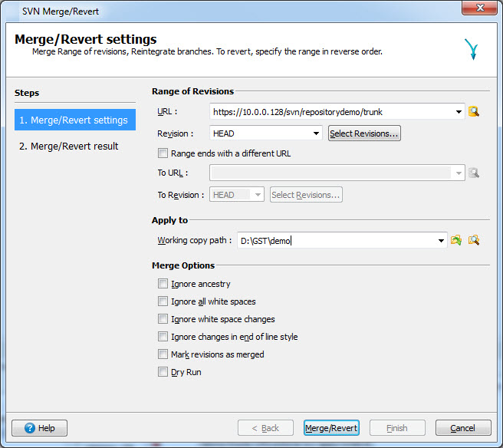Image resolution: width=503 pixels, height=448 pixels.
Task: Toggle the Dry Run checkbox
Action: click(163, 372)
